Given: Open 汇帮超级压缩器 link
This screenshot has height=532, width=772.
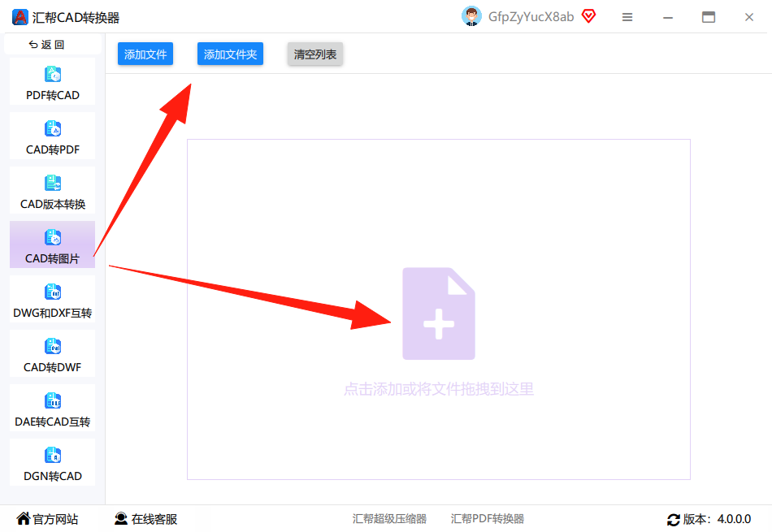Looking at the screenshot, I should [x=389, y=519].
